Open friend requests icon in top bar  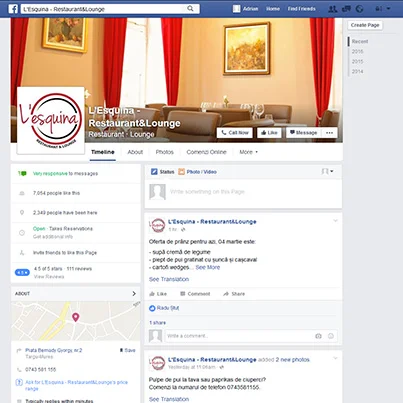[x=332, y=9]
